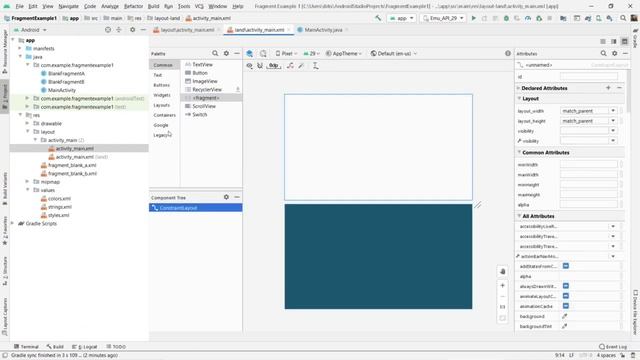Image resolution: width=640 pixels, height=360 pixels.
Task: Run the app with the green play button
Action: [473, 18]
